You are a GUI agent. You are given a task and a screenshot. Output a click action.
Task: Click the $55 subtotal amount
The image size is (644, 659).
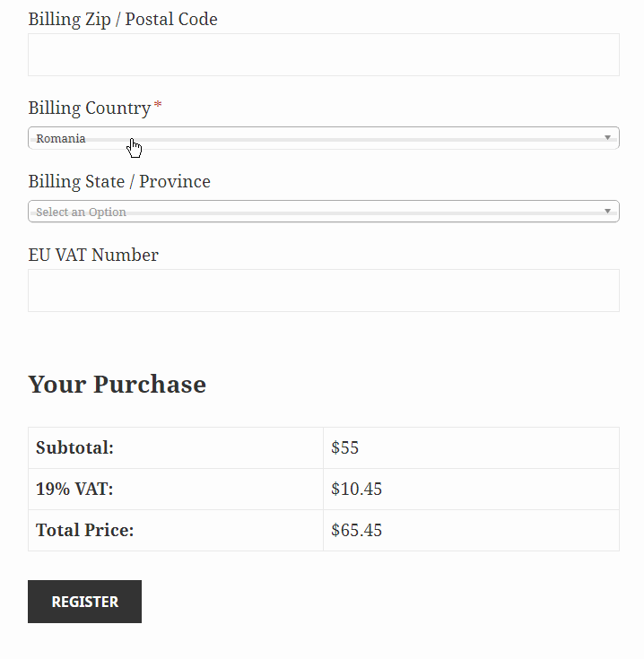345,448
